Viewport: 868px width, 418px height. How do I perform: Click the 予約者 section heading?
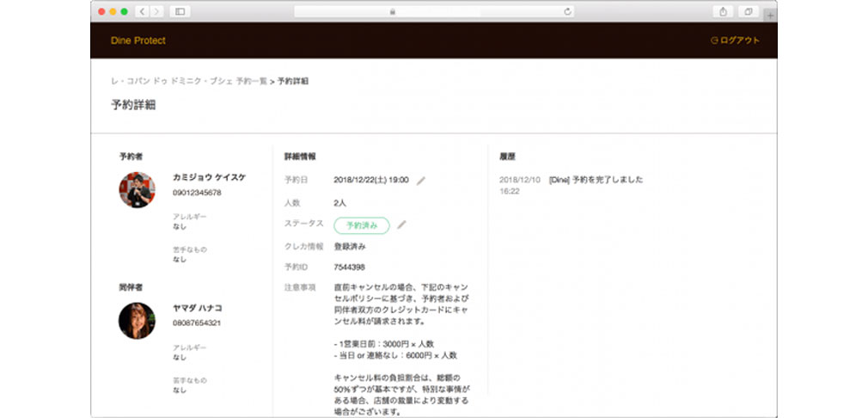(x=131, y=157)
